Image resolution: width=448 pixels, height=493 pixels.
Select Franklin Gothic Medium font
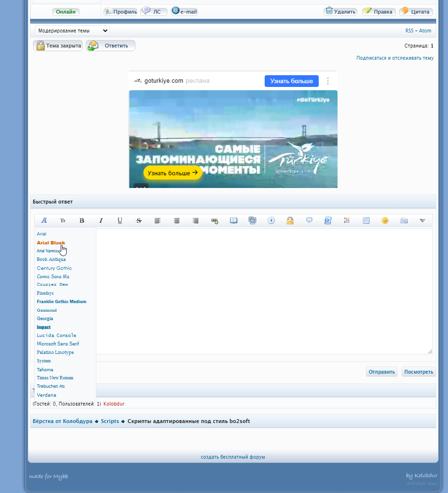pyautogui.click(x=62, y=302)
